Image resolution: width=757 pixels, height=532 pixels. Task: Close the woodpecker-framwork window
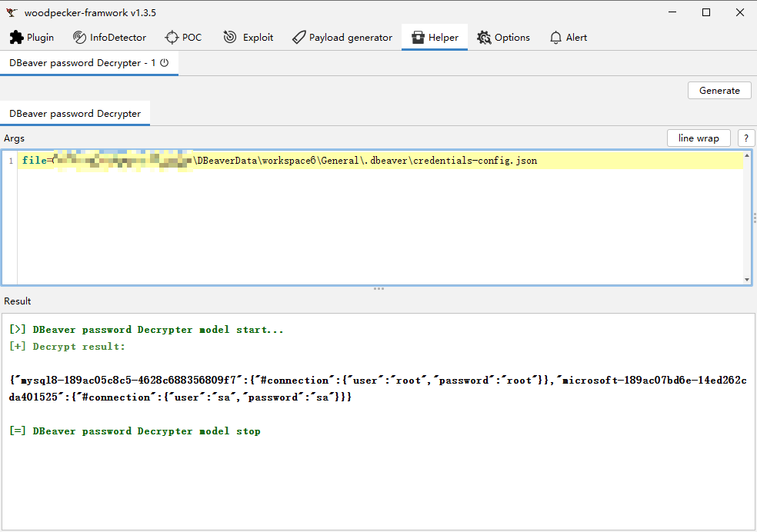[739, 12]
